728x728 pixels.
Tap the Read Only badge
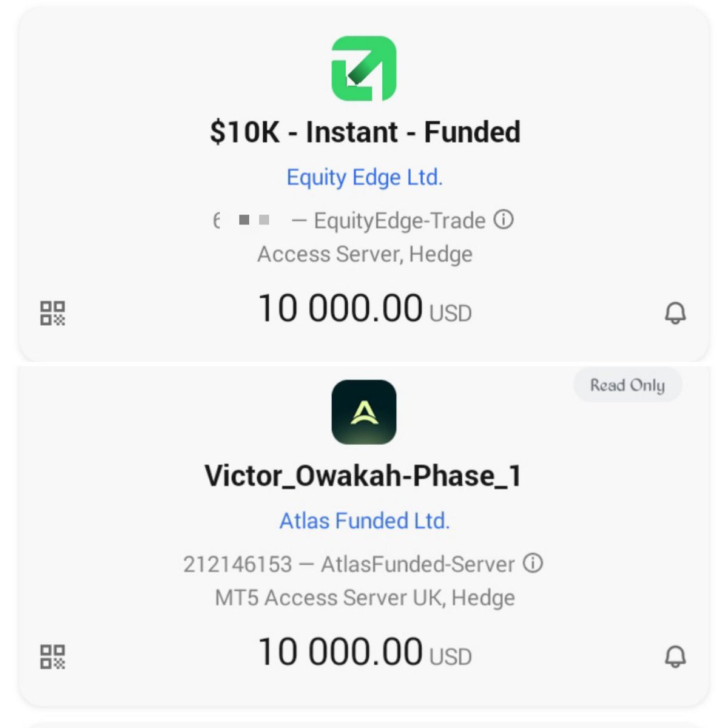pos(628,385)
